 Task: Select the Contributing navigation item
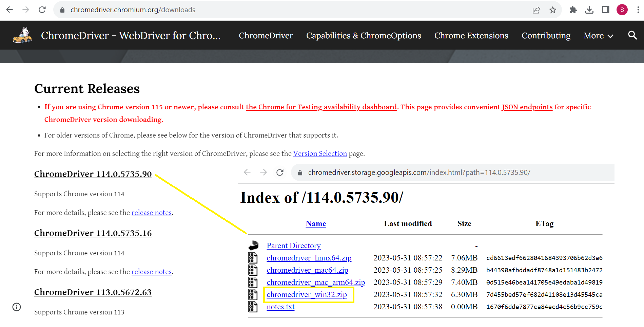546,36
